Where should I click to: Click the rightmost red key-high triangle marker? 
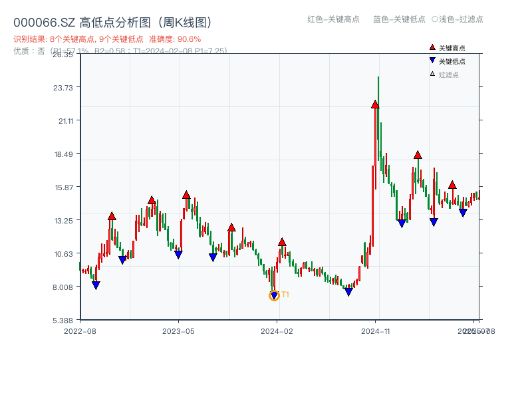click(452, 185)
